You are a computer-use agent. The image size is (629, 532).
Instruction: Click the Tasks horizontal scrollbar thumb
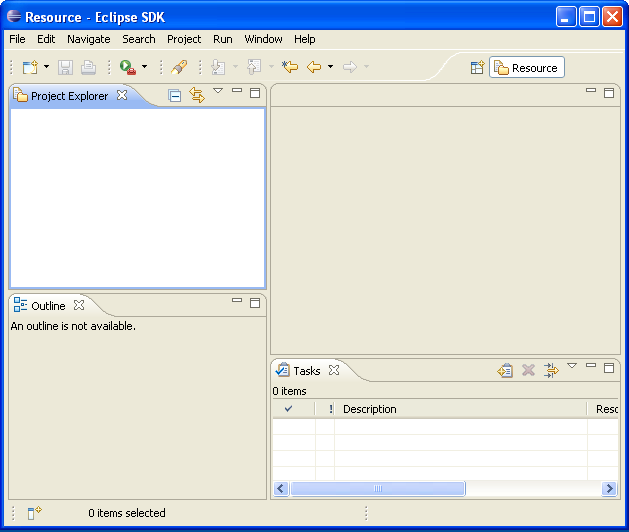coord(378,489)
